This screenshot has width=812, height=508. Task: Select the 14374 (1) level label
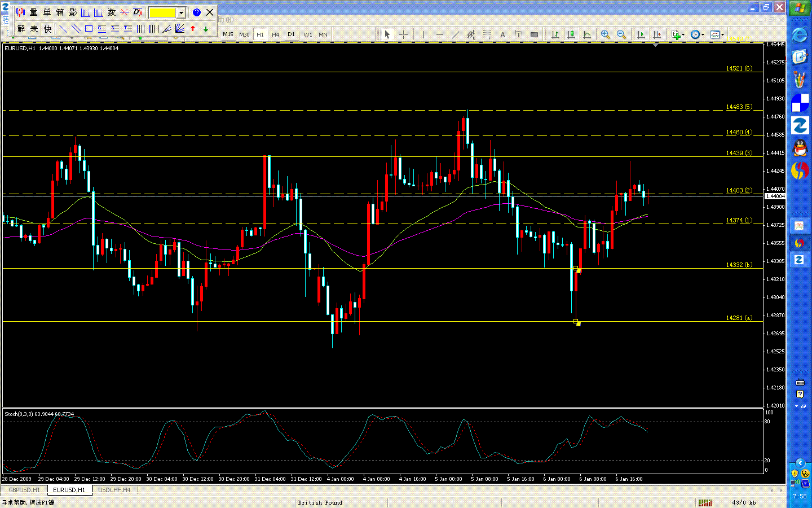[x=739, y=220]
